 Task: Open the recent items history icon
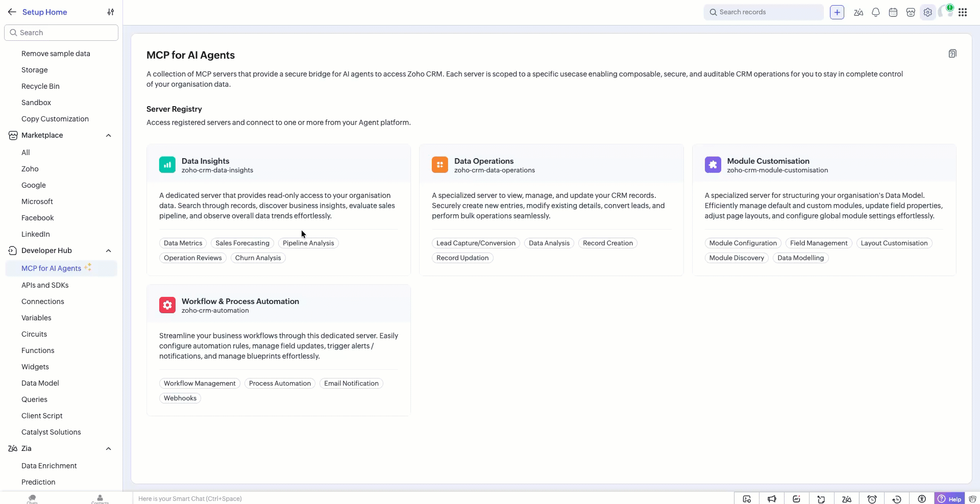[x=897, y=499]
